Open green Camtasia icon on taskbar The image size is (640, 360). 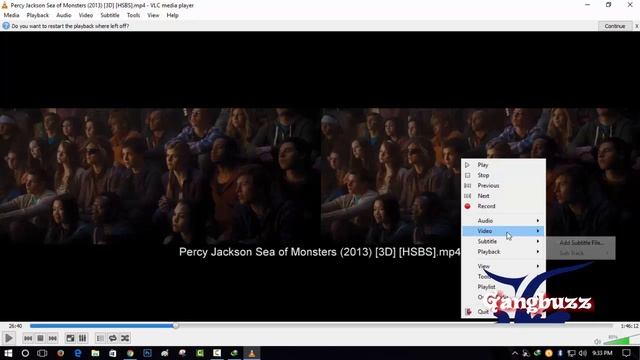(x=200, y=353)
